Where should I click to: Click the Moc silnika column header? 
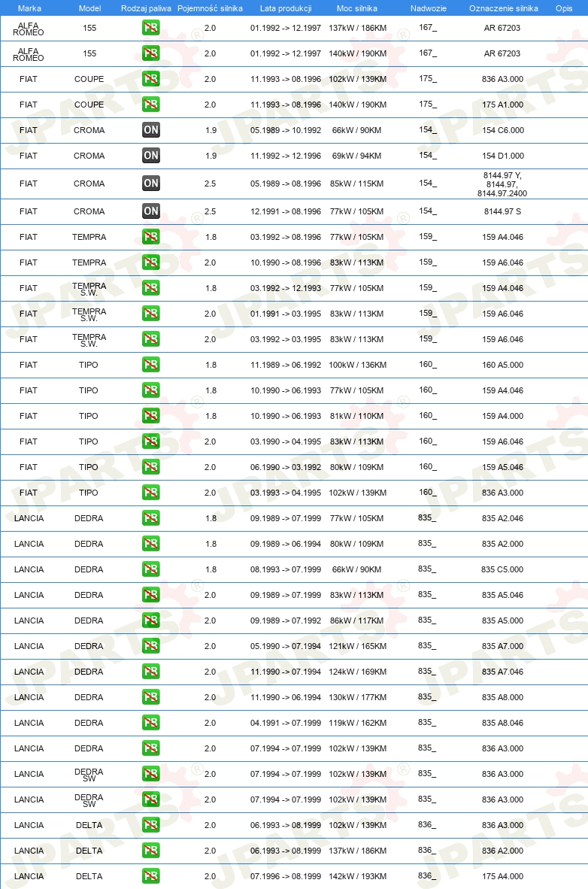pyautogui.click(x=357, y=8)
